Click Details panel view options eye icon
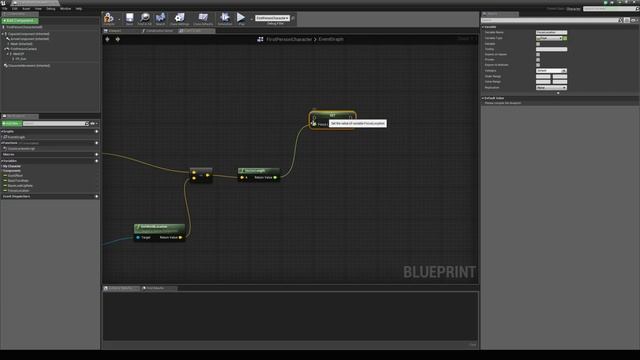This screenshot has height=360, width=640. (634, 20)
